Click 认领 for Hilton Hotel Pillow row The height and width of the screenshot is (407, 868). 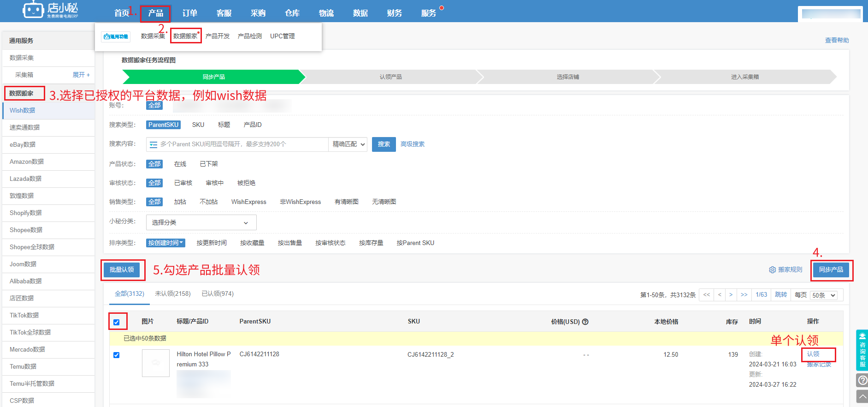813,354
